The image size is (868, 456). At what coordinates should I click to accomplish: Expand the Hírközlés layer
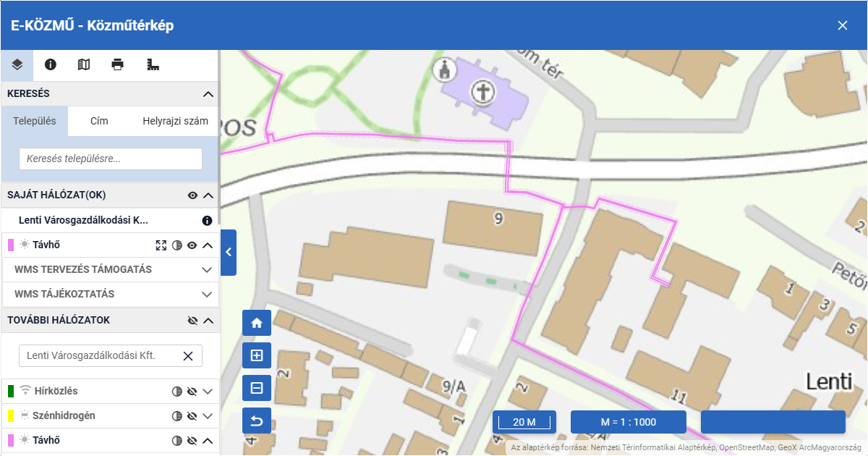[208, 392]
